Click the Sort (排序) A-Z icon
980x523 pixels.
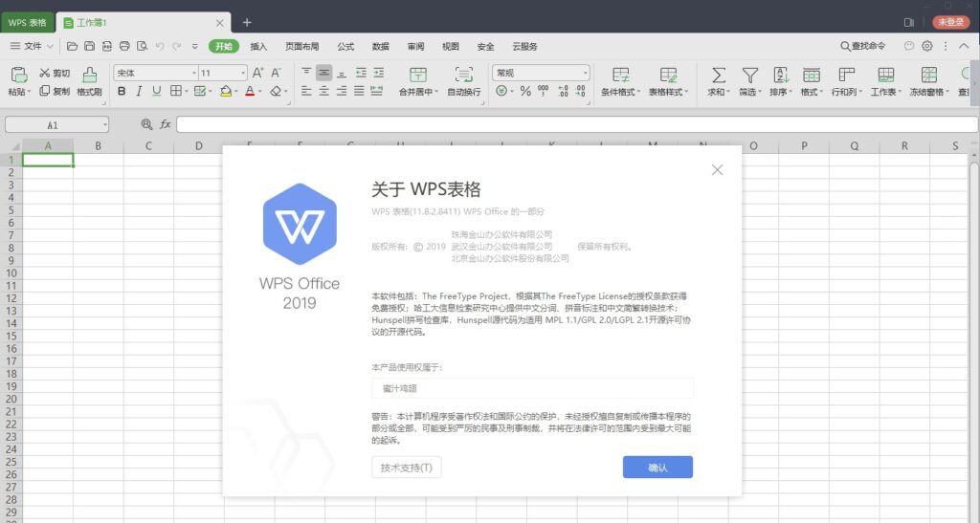[x=781, y=75]
